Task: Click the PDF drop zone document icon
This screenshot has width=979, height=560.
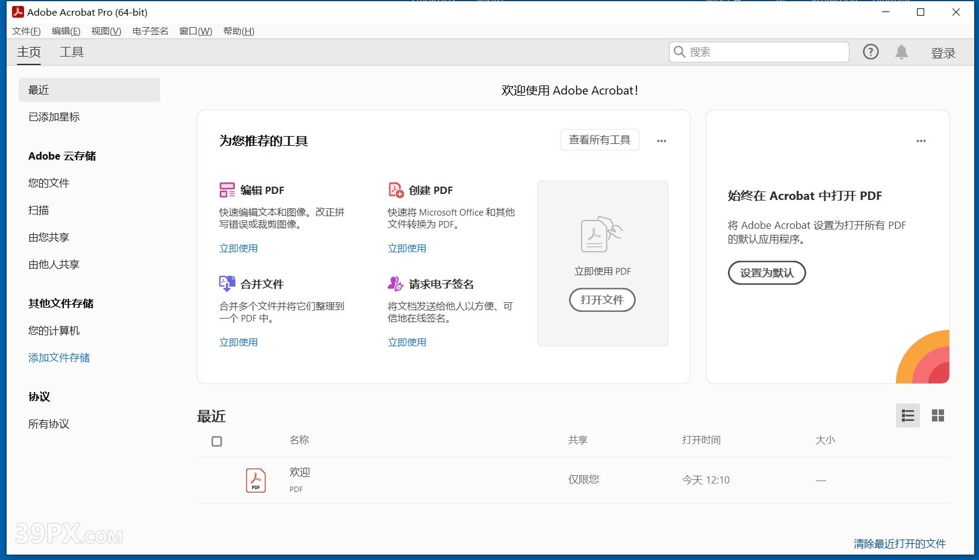Action: [601, 235]
